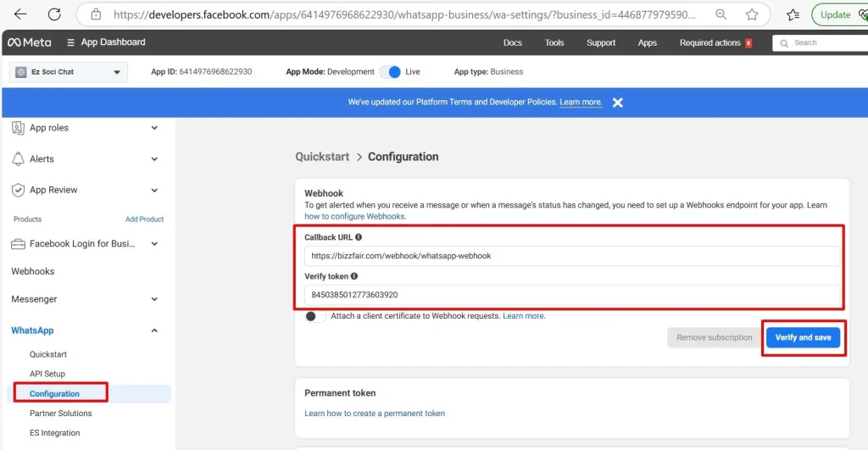Click Quickstart in the breadcrumb
Viewport: 868px width, 450px height.
point(322,157)
